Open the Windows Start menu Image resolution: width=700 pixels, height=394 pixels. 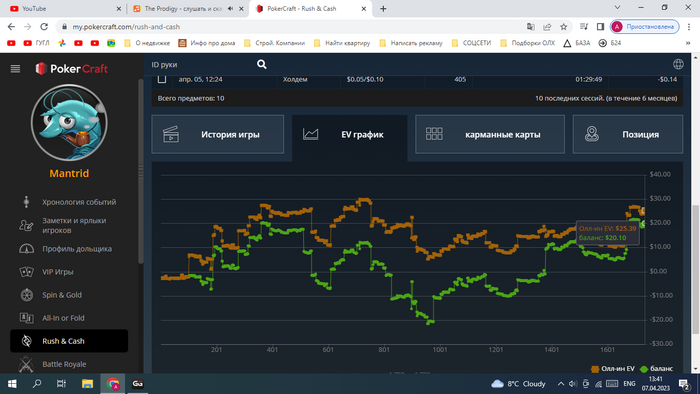12,384
